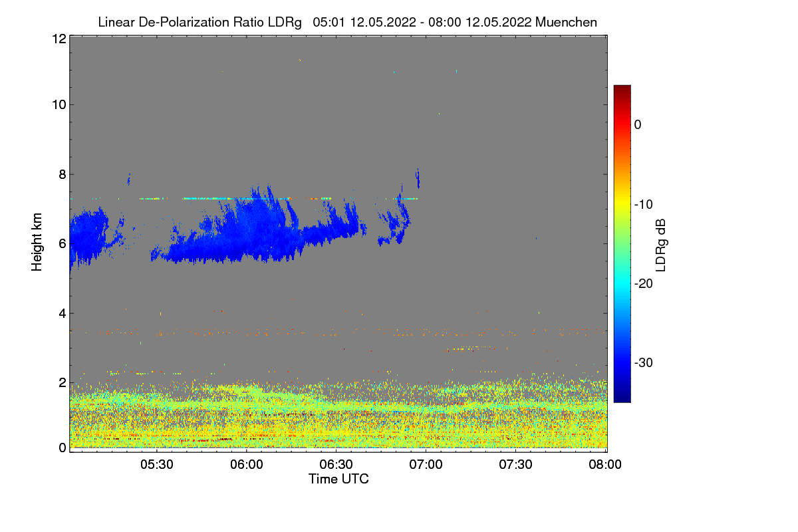Image resolution: width=798 pixels, height=532 pixels.
Task: Click the 'Time UTC' x-axis label
Action: click(338, 479)
